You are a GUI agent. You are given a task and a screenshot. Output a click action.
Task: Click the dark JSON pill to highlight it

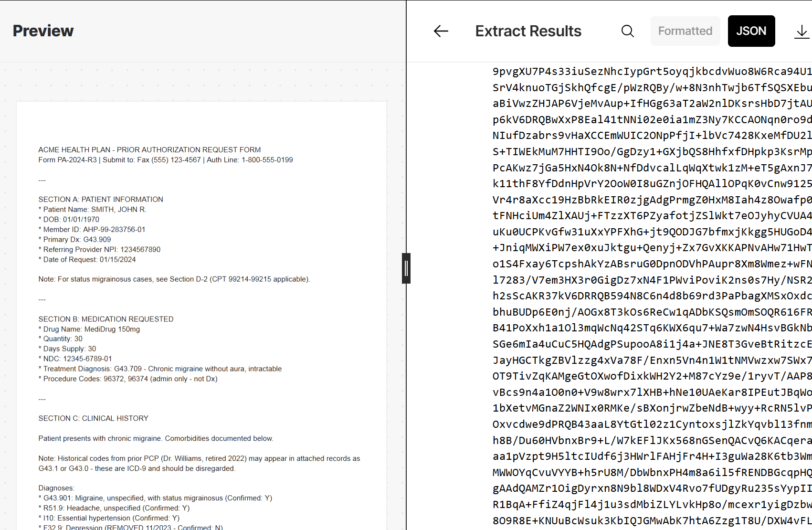click(x=751, y=31)
